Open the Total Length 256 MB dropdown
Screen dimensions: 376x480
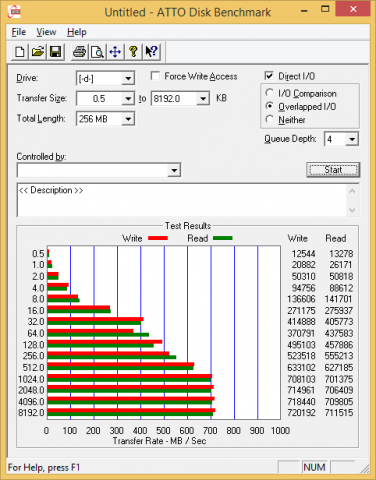[128, 119]
